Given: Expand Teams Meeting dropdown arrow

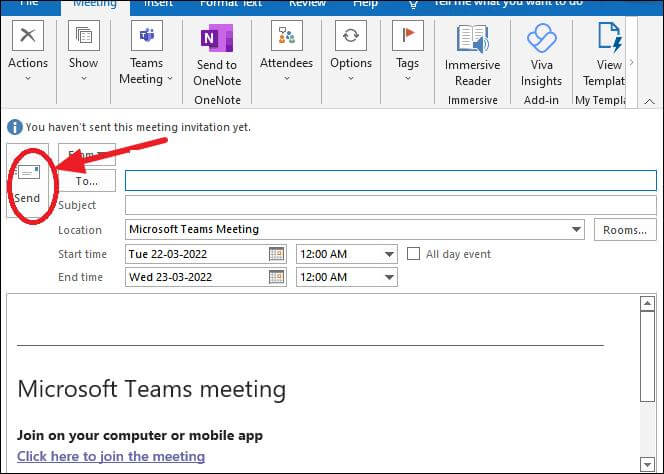Looking at the screenshot, I should tap(170, 78).
